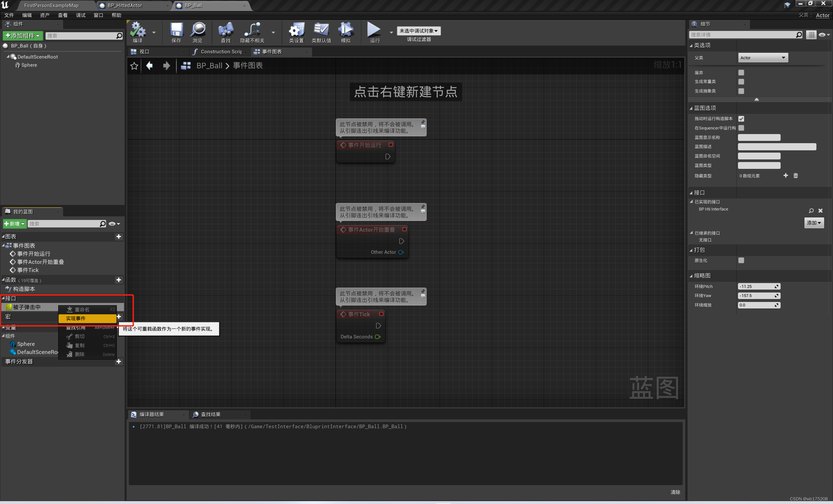Toggle 废弃 (Deprecate) checkbox
The height and width of the screenshot is (504, 833).
click(741, 73)
